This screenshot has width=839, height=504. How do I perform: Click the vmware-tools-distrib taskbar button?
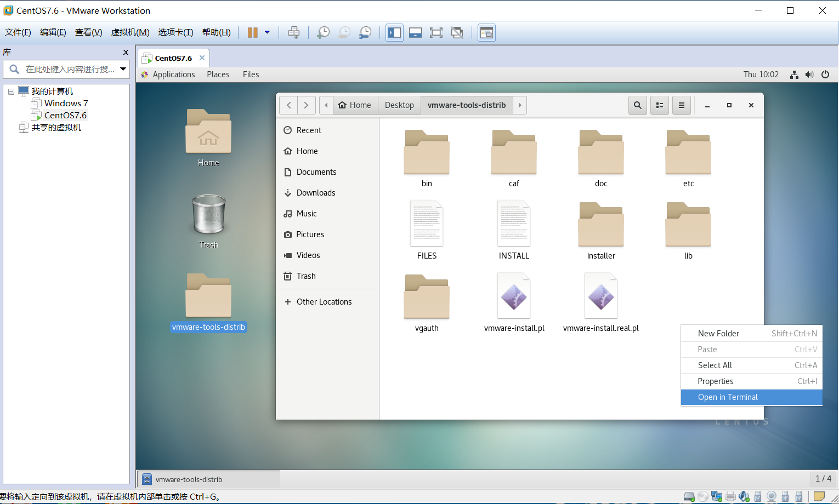(x=208, y=479)
